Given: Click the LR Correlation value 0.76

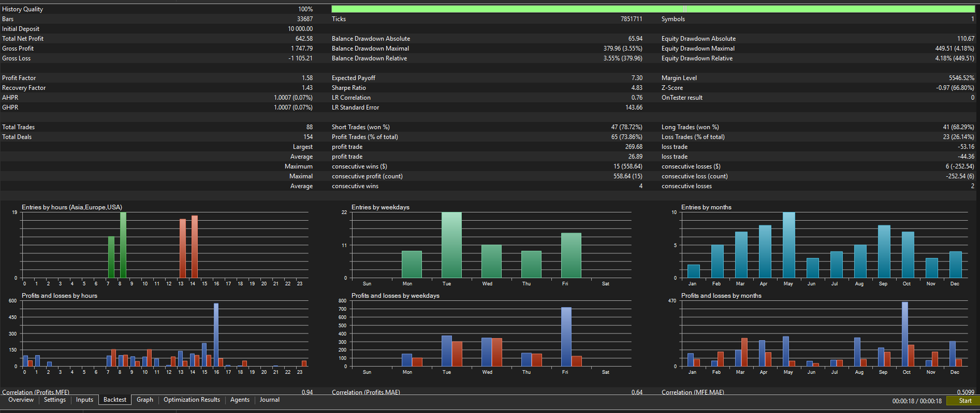Looking at the screenshot, I should click(637, 97).
